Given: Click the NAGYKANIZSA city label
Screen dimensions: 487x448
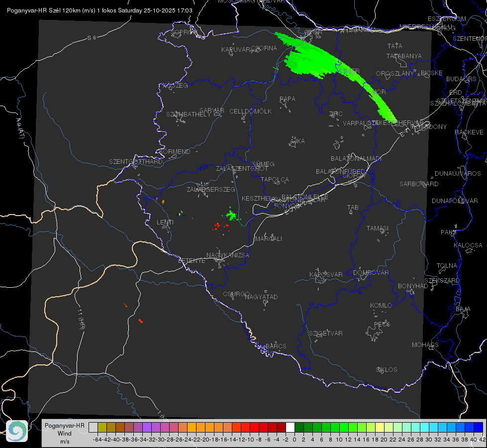Looking at the screenshot, I should (228, 255).
